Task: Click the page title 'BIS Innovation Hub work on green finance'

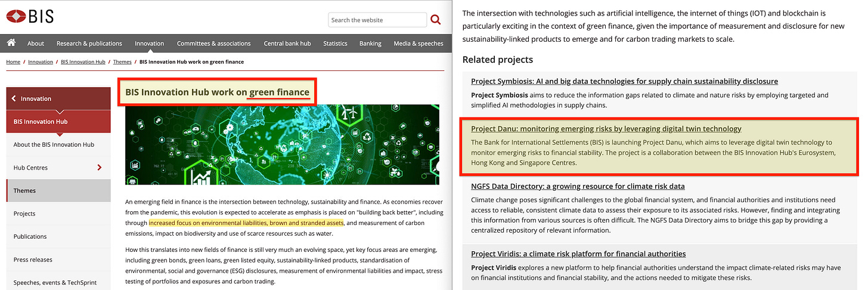Action: point(217,92)
